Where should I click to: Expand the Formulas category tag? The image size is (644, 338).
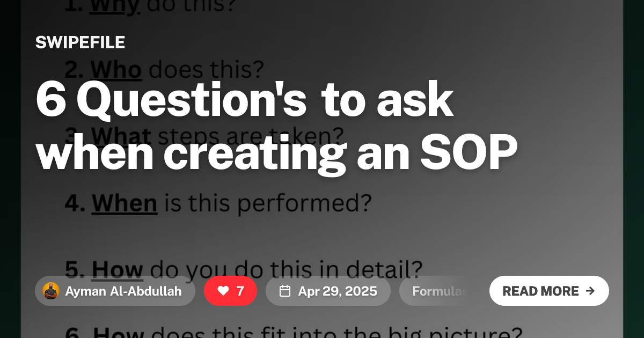coord(440,291)
